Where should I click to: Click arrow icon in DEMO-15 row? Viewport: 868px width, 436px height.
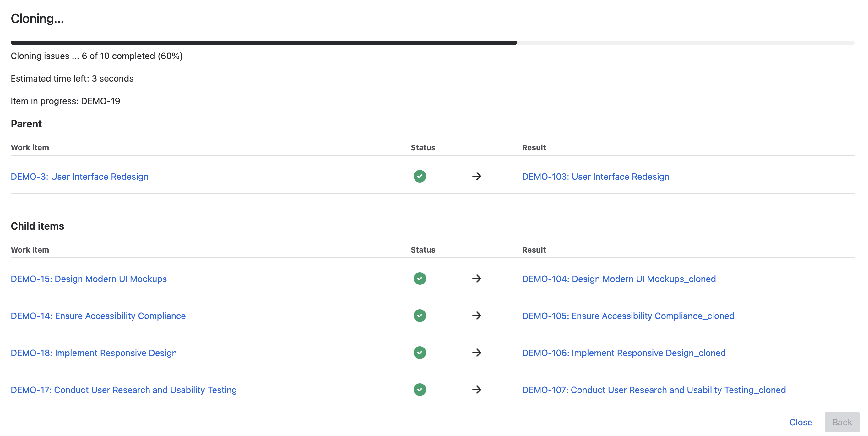476,279
